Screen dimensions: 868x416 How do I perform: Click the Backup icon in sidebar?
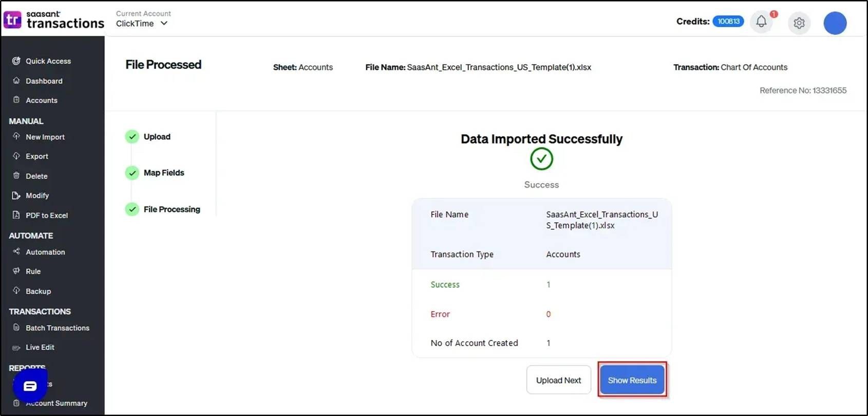16,291
